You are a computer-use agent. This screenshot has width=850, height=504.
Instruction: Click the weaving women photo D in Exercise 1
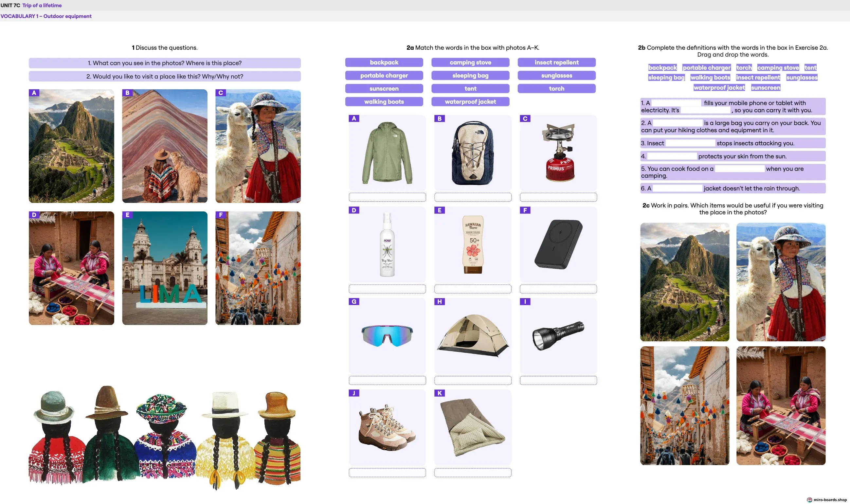click(x=71, y=268)
